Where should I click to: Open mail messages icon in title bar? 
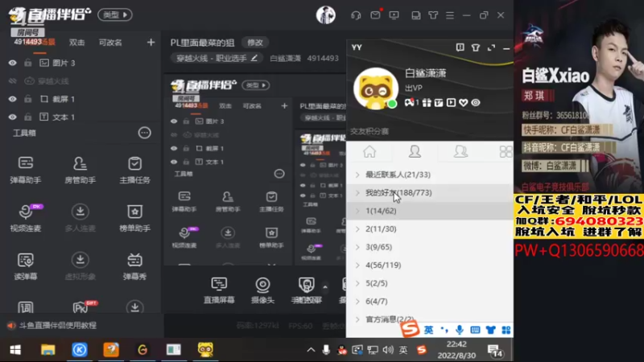(x=375, y=15)
